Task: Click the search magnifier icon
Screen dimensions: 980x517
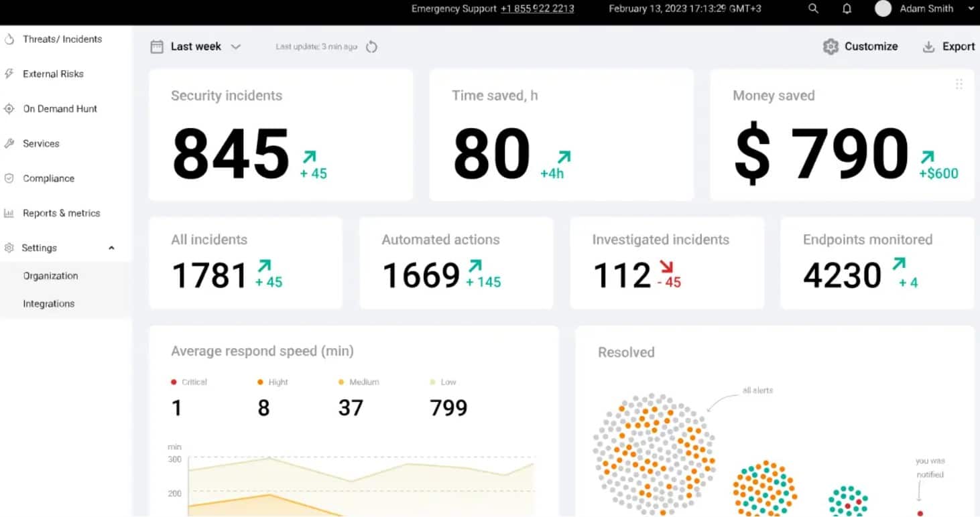Action: coord(813,9)
